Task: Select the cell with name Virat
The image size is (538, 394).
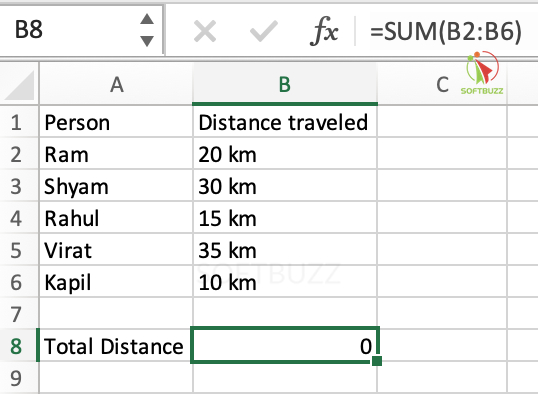Action: (x=116, y=250)
